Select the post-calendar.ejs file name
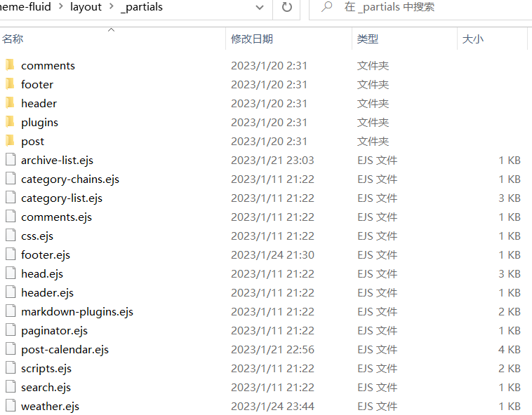Viewport: 532px width, 415px height. click(x=65, y=349)
